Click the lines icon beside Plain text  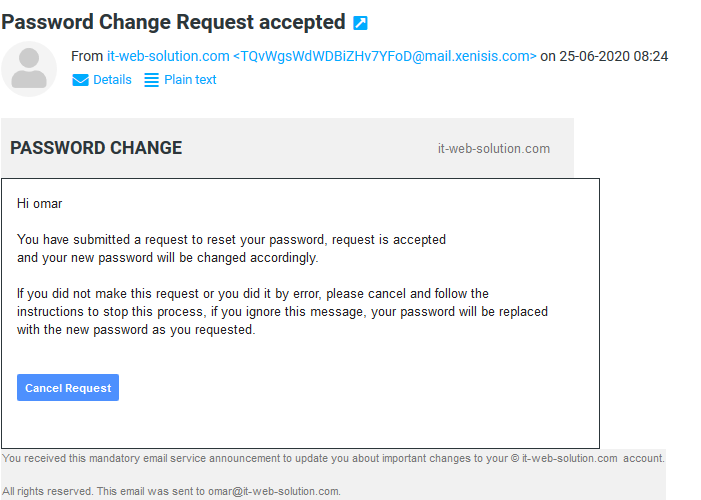(151, 80)
